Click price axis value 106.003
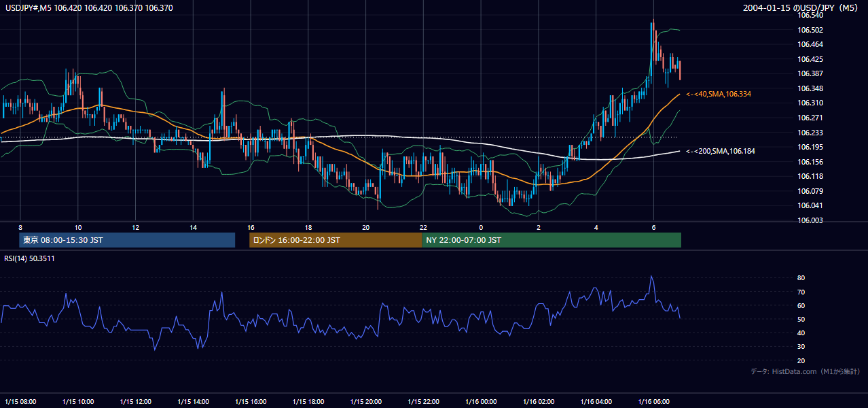 [810, 220]
